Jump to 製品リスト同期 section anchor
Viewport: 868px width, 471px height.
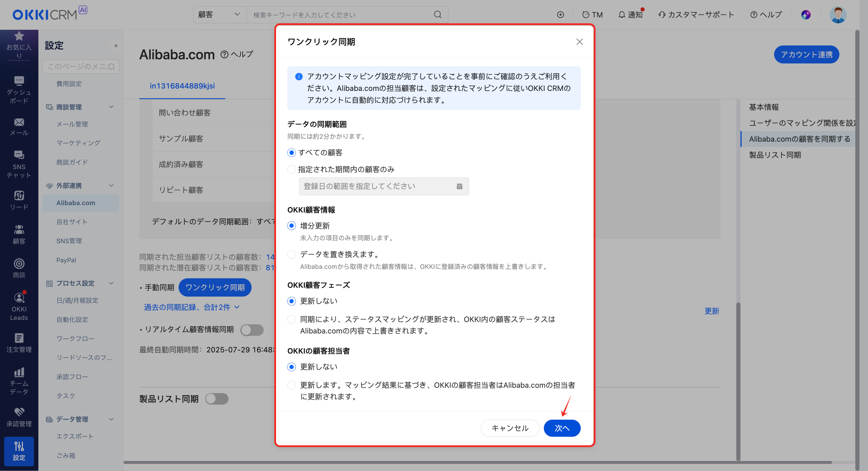(x=775, y=155)
